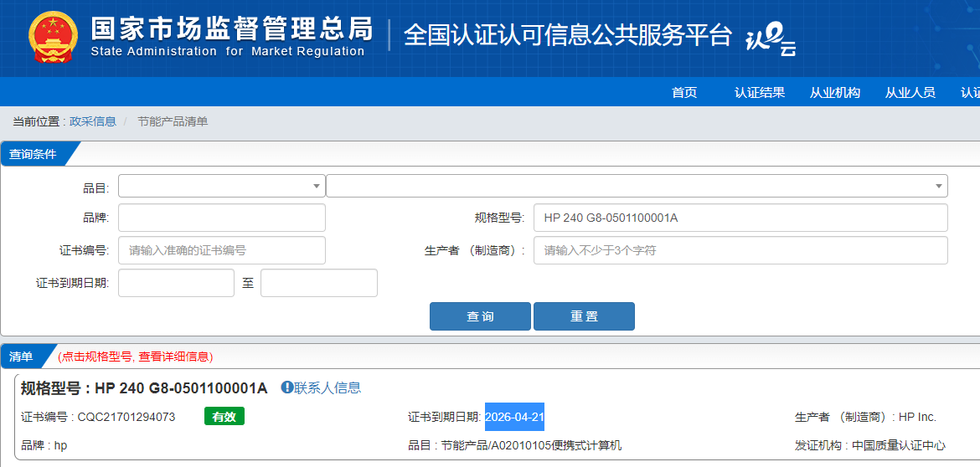This screenshot has width=980, height=467.
Task: Click the 品牌：hp text in result
Action: pyautogui.click(x=43, y=446)
